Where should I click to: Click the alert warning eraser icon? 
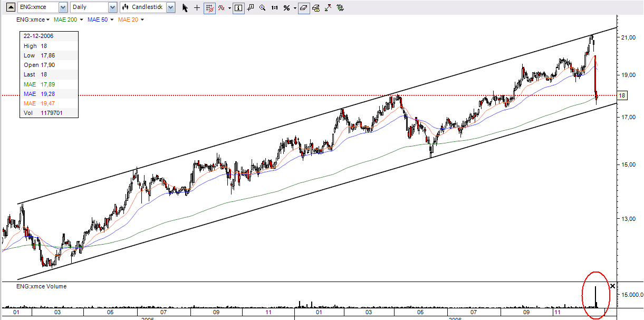pos(316,8)
